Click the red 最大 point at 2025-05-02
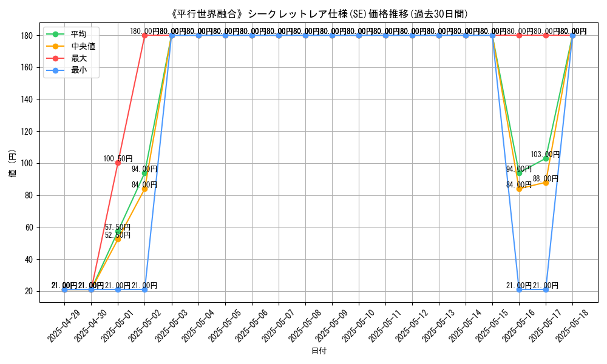Viewport: 607px width, 364px height. coord(145,36)
